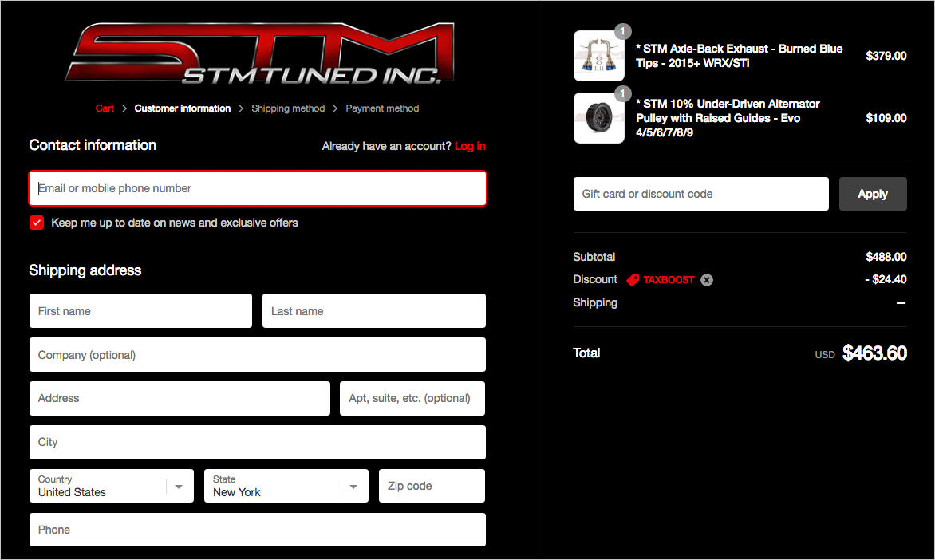
Task: Click the City input field
Action: coord(258,443)
